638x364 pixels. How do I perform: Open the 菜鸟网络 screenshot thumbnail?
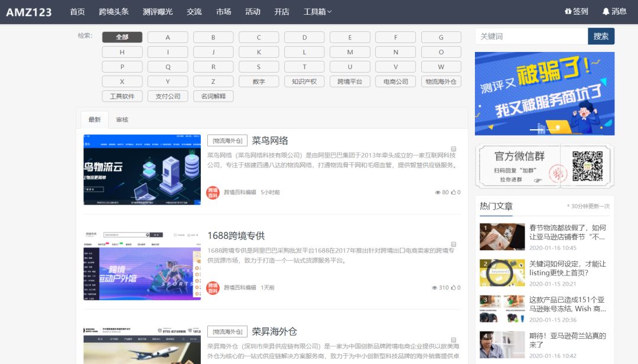(142, 169)
